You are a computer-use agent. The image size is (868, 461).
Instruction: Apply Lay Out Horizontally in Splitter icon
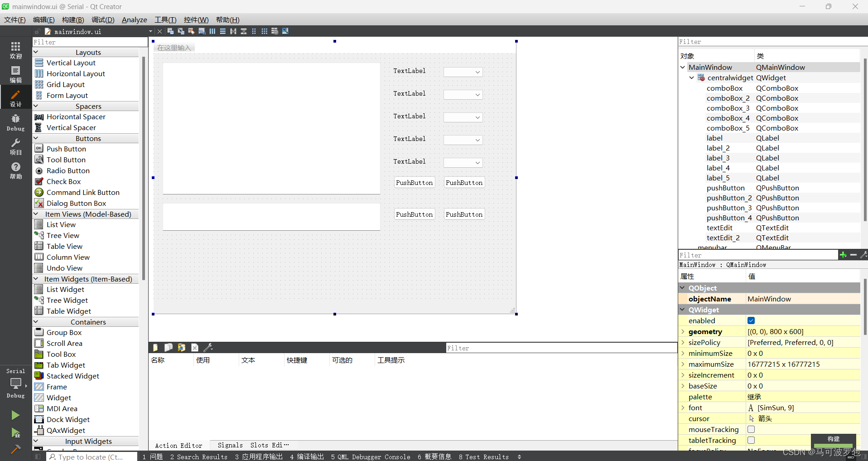tap(233, 31)
